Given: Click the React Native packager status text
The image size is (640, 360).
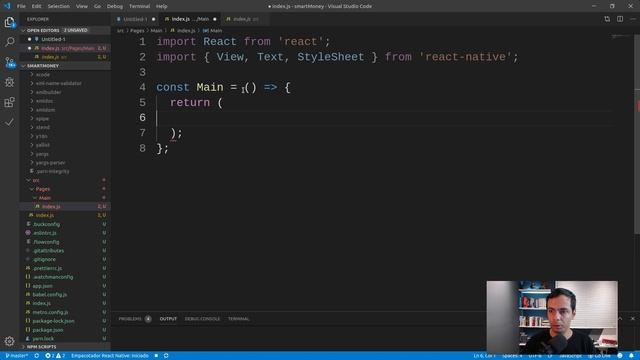Looking at the screenshot, I should tap(110, 356).
